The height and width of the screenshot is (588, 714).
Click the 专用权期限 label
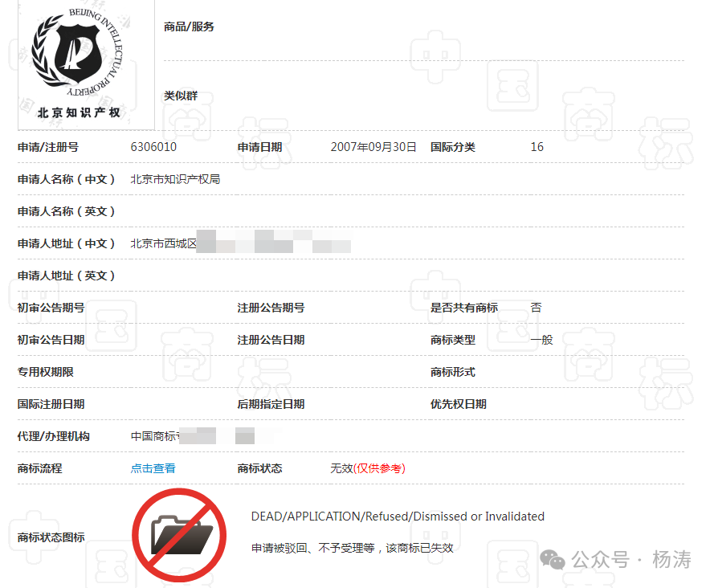46,372
